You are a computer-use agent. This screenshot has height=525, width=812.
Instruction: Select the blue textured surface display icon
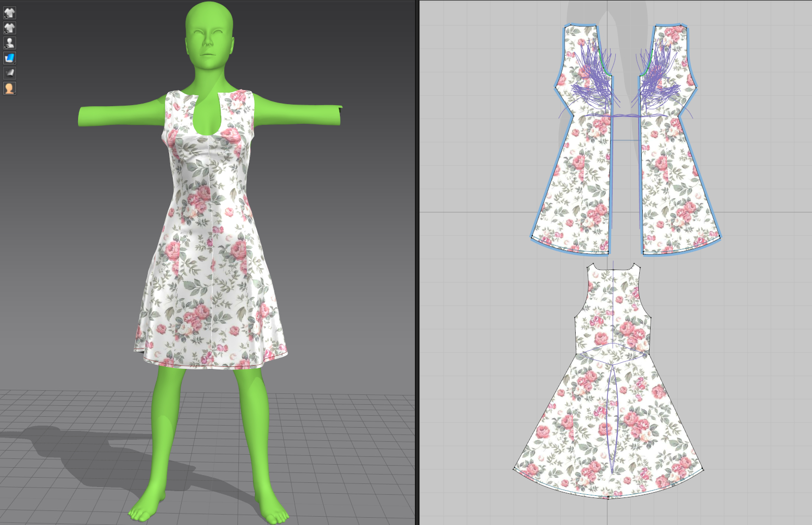click(x=9, y=58)
